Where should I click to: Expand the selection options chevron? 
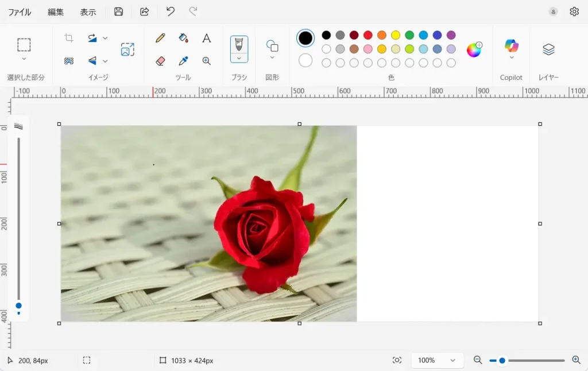point(24,59)
